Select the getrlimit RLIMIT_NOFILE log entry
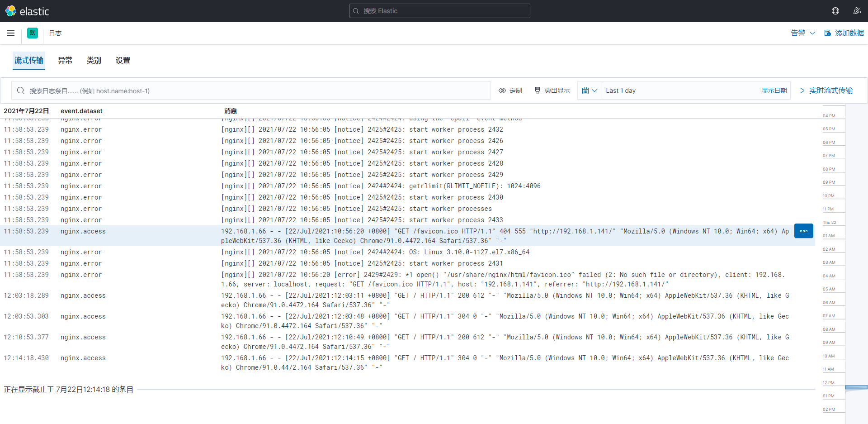 407,186
